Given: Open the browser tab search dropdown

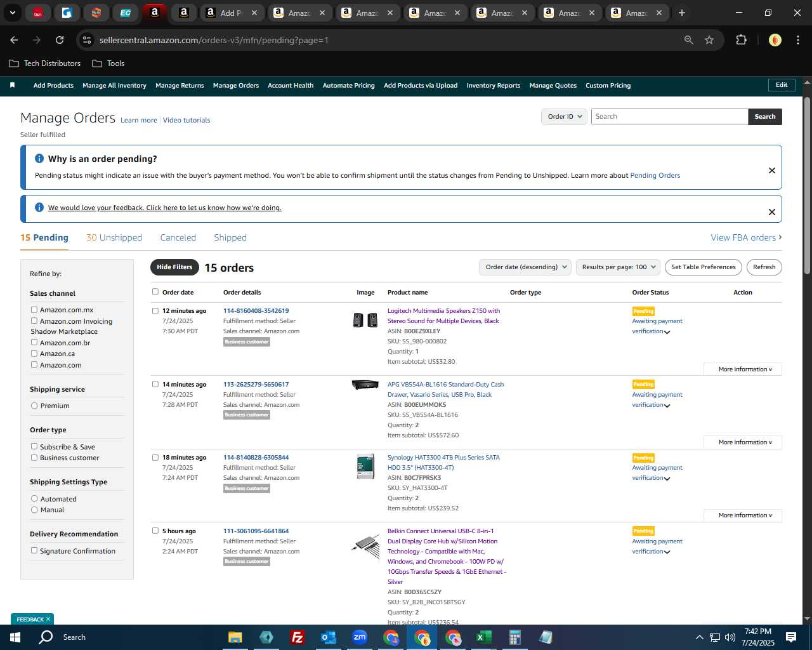Looking at the screenshot, I should click(x=12, y=13).
